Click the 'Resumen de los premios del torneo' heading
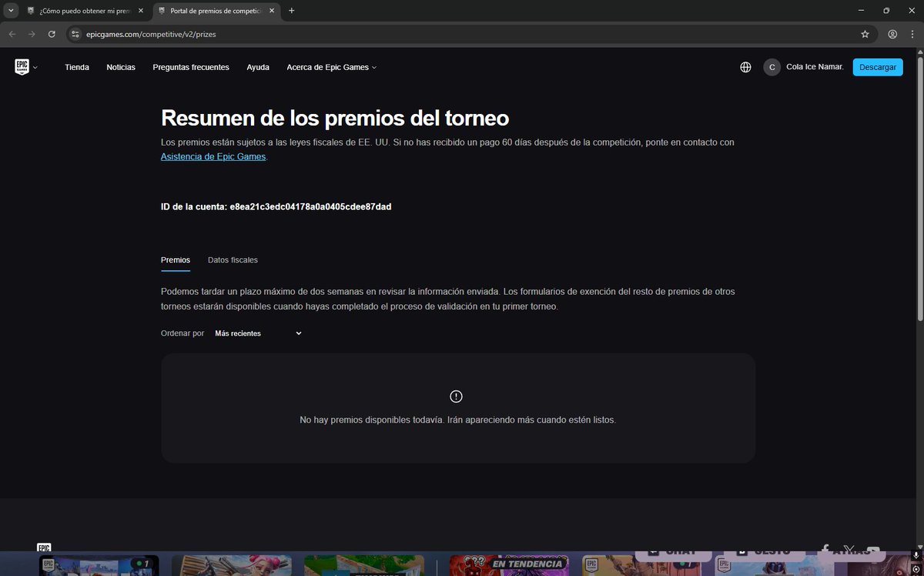This screenshot has width=924, height=576. coord(335,118)
